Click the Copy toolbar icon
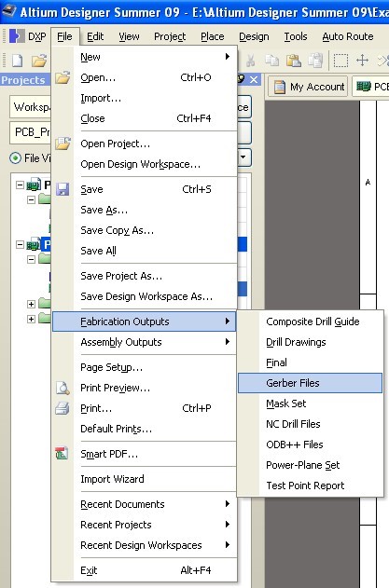 click(271, 60)
